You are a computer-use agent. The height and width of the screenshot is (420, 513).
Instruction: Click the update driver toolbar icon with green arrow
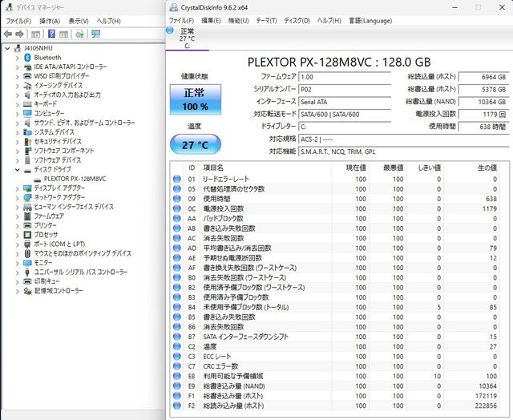80,34
